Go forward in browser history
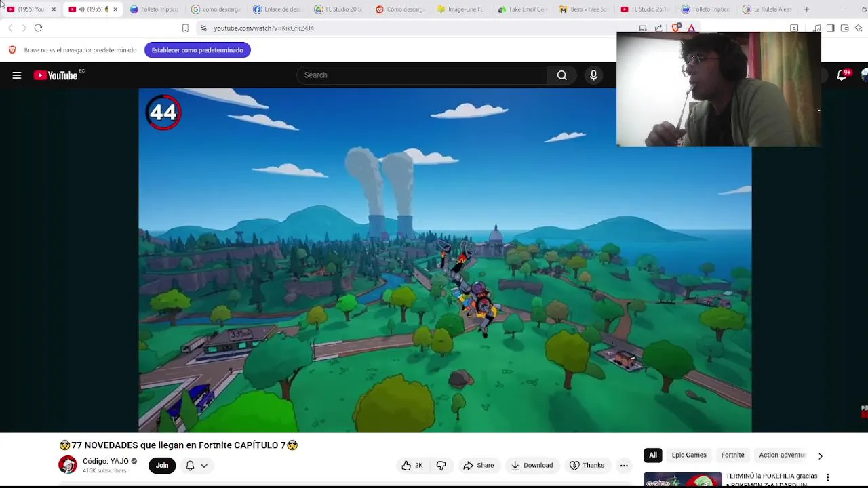Image resolution: width=868 pixels, height=488 pixels. click(24, 28)
